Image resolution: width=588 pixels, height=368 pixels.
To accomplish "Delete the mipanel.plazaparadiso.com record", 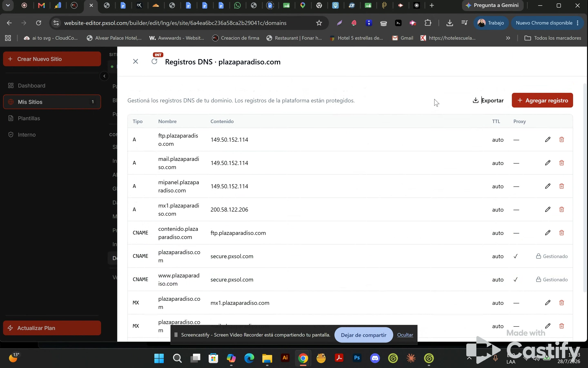I will [x=561, y=186].
